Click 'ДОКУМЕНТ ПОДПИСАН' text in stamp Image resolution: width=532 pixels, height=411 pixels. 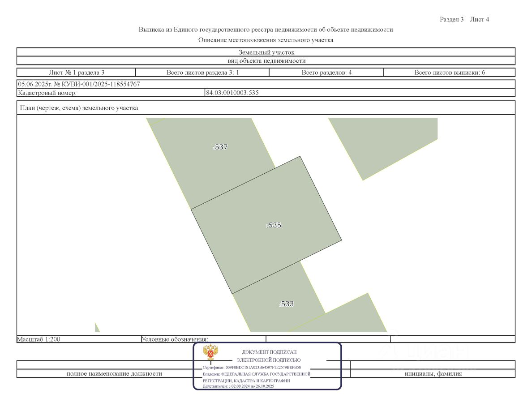click(269, 352)
